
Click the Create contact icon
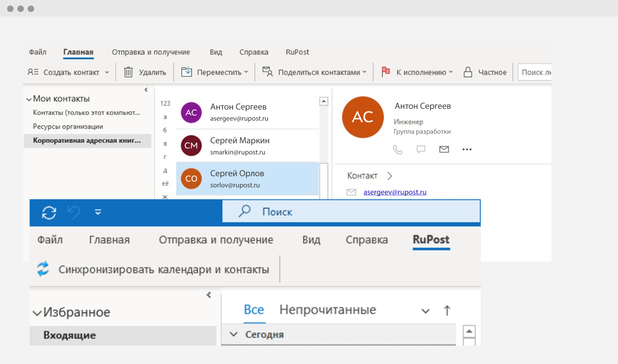coord(33,72)
